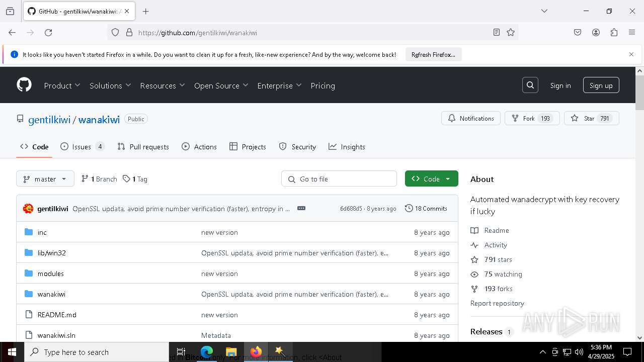This screenshot has width=644, height=362.
Task: Click the Refresh Firefox button
Action: point(433,54)
